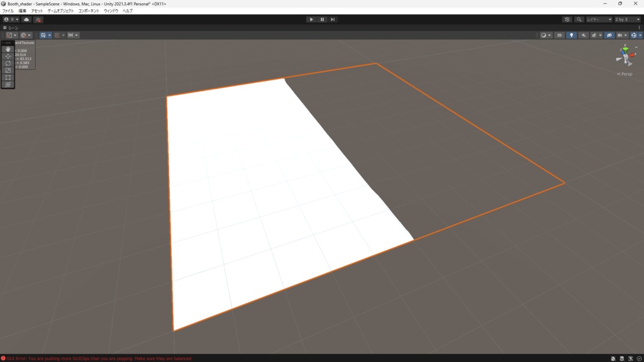Open undo history

click(567, 19)
